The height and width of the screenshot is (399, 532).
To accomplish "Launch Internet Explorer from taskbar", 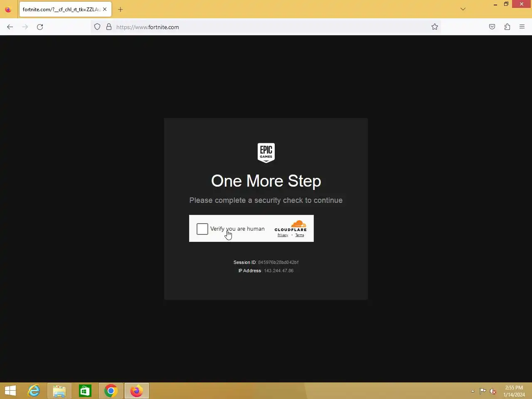I will 34,391.
